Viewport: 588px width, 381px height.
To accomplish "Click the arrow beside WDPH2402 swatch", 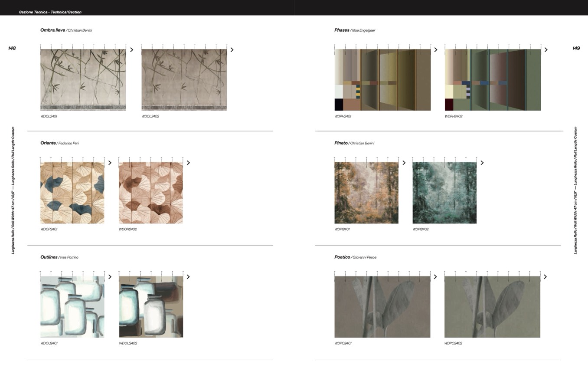I will point(546,50).
